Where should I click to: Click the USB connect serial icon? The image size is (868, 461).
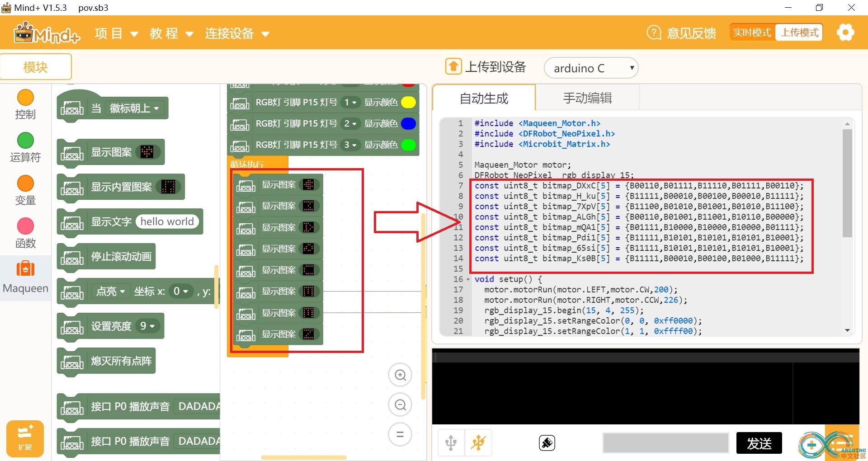(x=451, y=443)
